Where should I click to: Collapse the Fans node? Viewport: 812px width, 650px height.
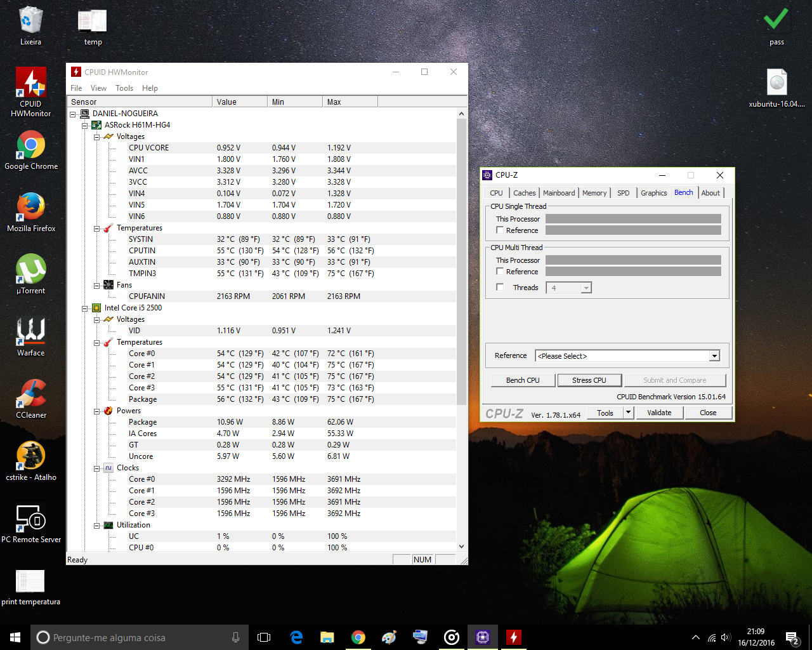click(96, 285)
